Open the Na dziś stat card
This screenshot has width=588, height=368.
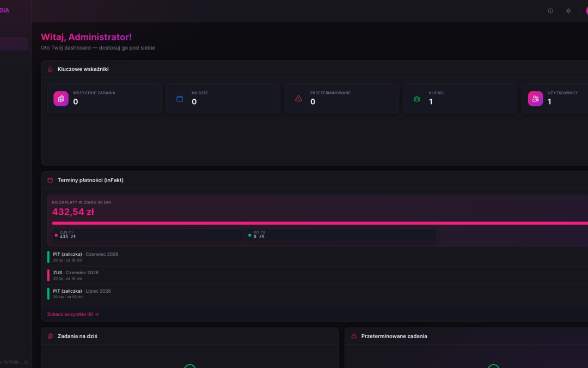(223, 98)
